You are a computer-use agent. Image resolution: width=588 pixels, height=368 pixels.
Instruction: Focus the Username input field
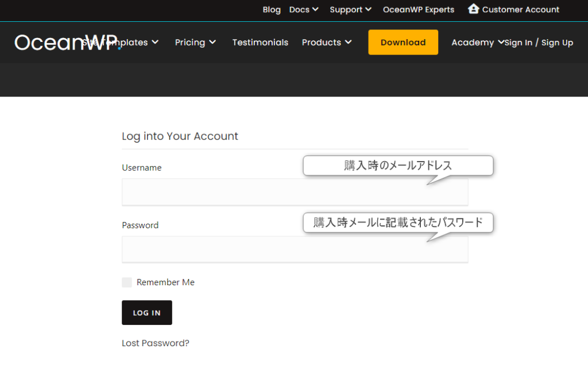tap(295, 192)
